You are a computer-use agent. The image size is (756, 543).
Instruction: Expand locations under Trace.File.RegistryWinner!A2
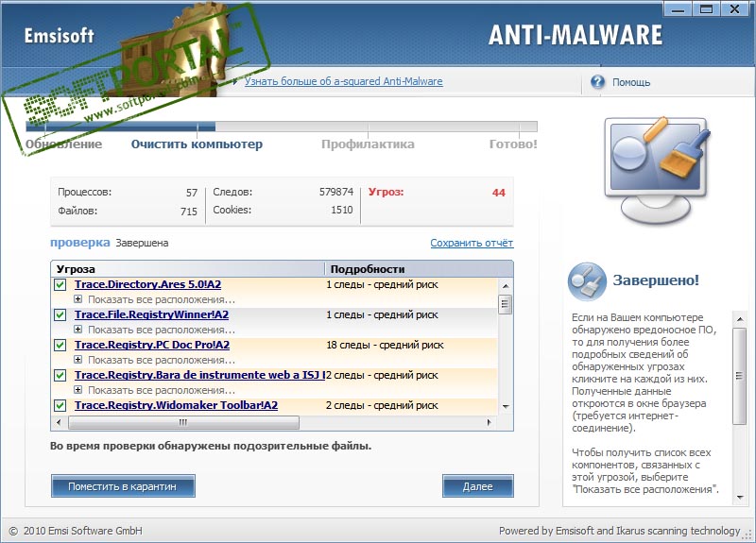(x=77, y=330)
